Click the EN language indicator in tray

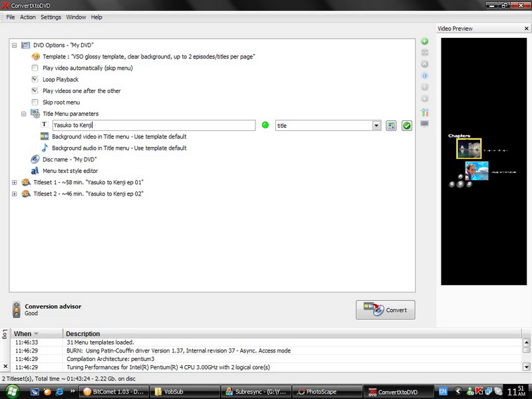443,391
